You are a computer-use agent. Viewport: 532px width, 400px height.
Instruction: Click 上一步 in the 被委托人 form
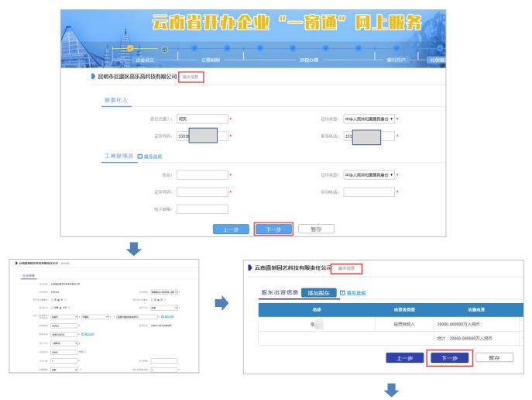pyautogui.click(x=231, y=229)
